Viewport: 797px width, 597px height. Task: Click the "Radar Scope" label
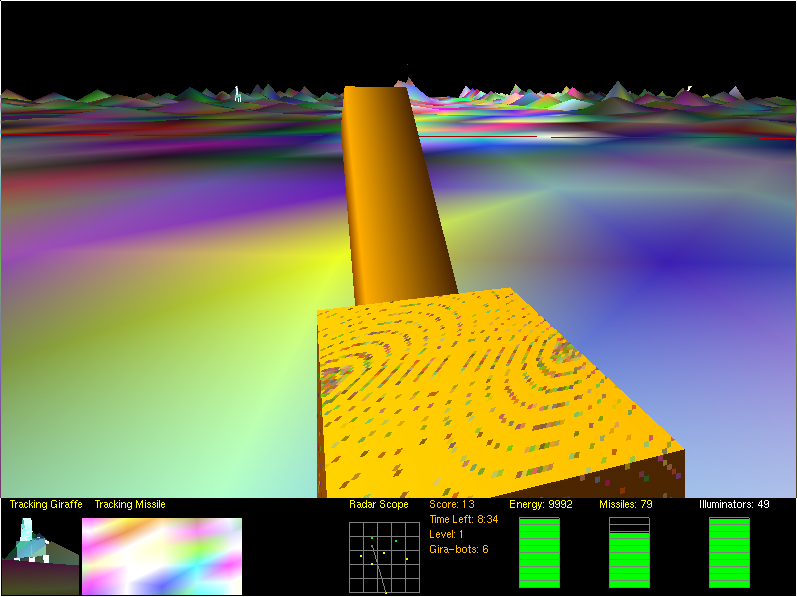point(379,505)
